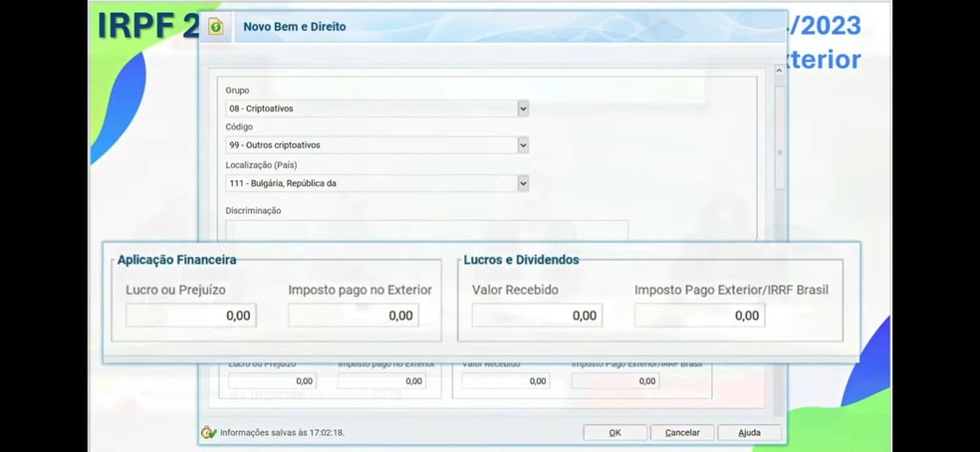980x452 pixels.
Task: Open help with the Ajuda button
Action: click(749, 433)
